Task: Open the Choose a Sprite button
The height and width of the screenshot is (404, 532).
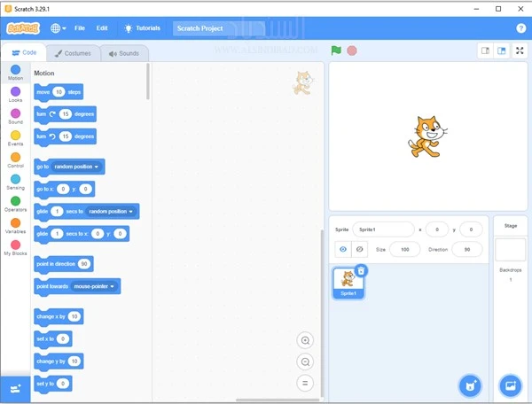Action: [470, 385]
